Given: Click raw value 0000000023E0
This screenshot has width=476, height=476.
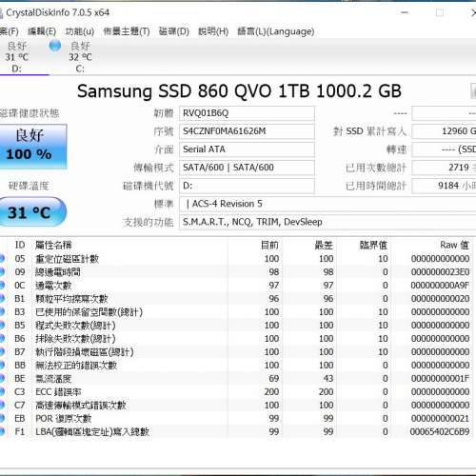Looking at the screenshot, I should 440,272.
